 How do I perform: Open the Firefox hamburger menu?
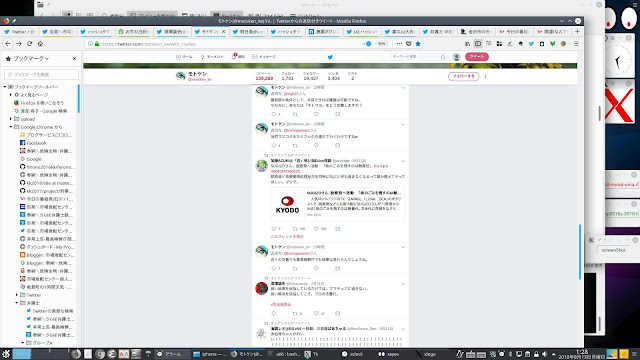click(576, 44)
